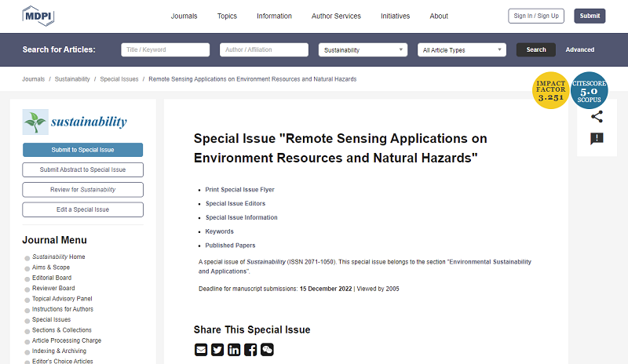
Task: Open the Author Services menu
Action: [336, 16]
